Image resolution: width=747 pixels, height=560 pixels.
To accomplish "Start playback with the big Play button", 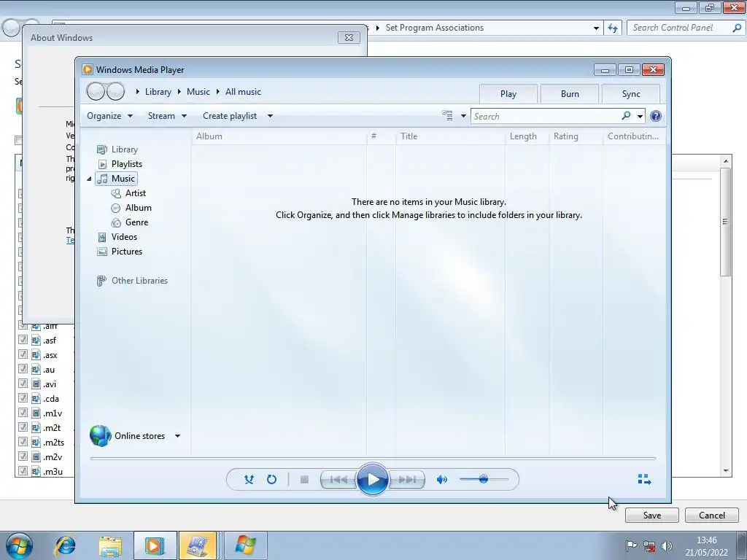I will [373, 480].
